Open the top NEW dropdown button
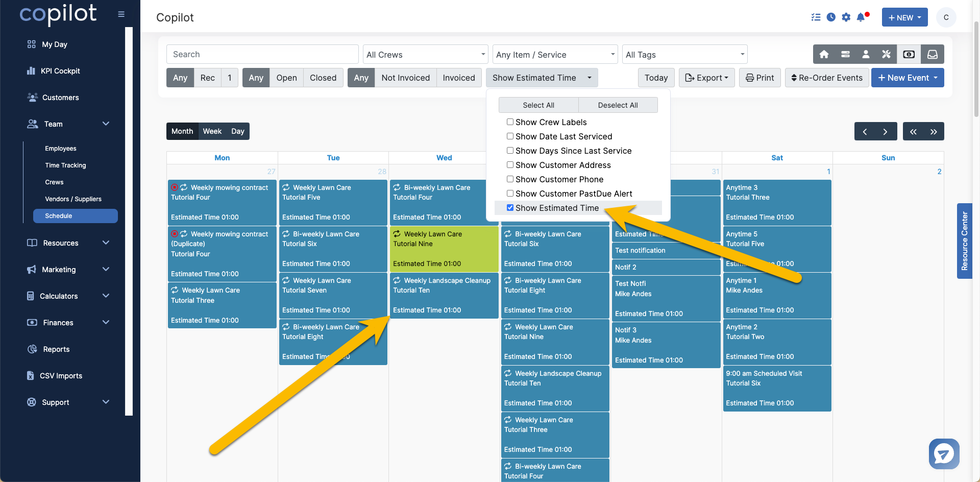The height and width of the screenshot is (482, 980). [x=904, y=17]
